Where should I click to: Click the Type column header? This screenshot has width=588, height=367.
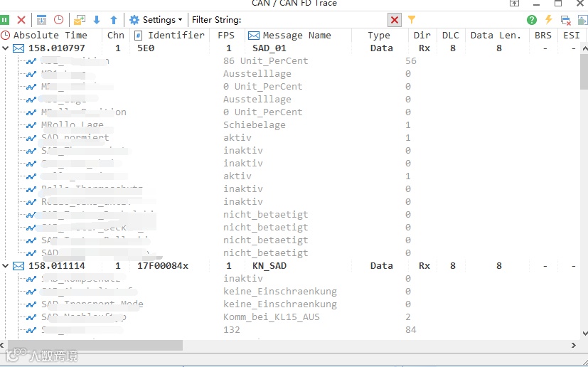click(x=379, y=36)
